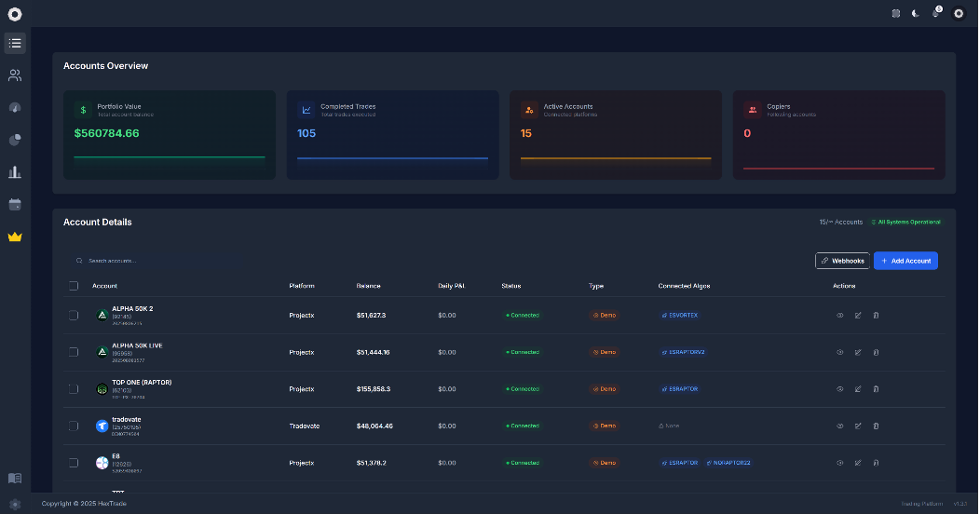980x514 pixels.
Task: Delete the tradovate account
Action: 876,426
